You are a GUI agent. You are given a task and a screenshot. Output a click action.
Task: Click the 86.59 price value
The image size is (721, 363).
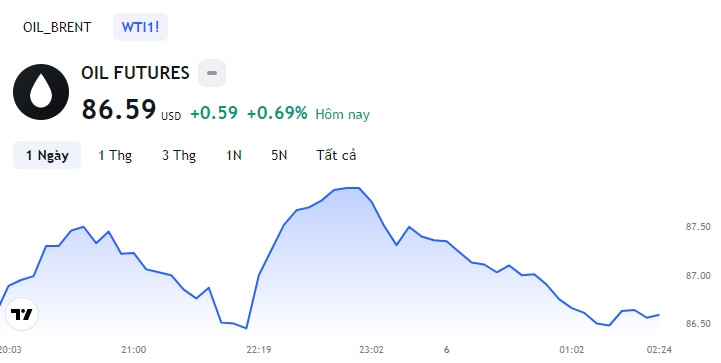(119, 109)
